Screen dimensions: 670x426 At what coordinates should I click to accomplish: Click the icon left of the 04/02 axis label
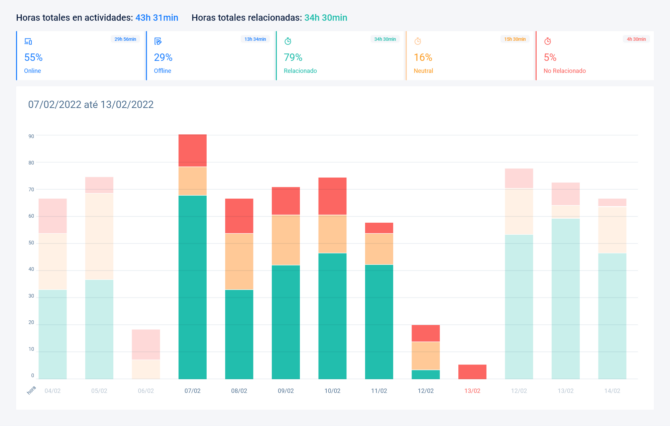point(30,390)
